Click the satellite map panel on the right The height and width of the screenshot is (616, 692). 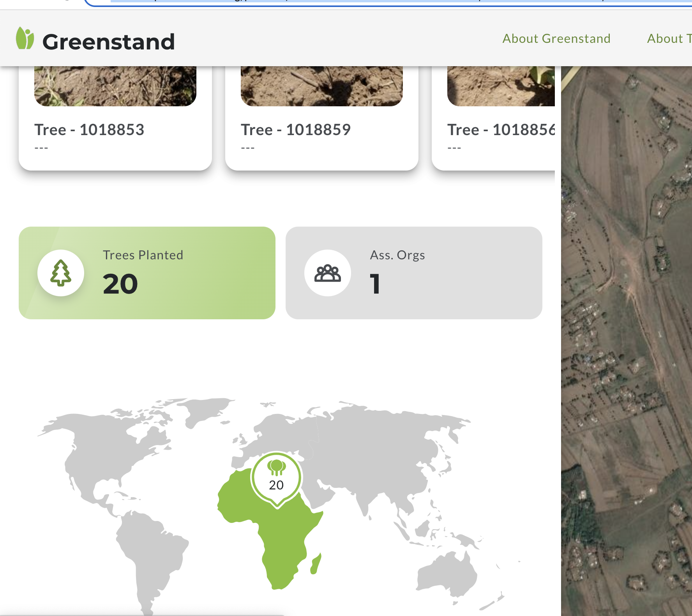623,312
